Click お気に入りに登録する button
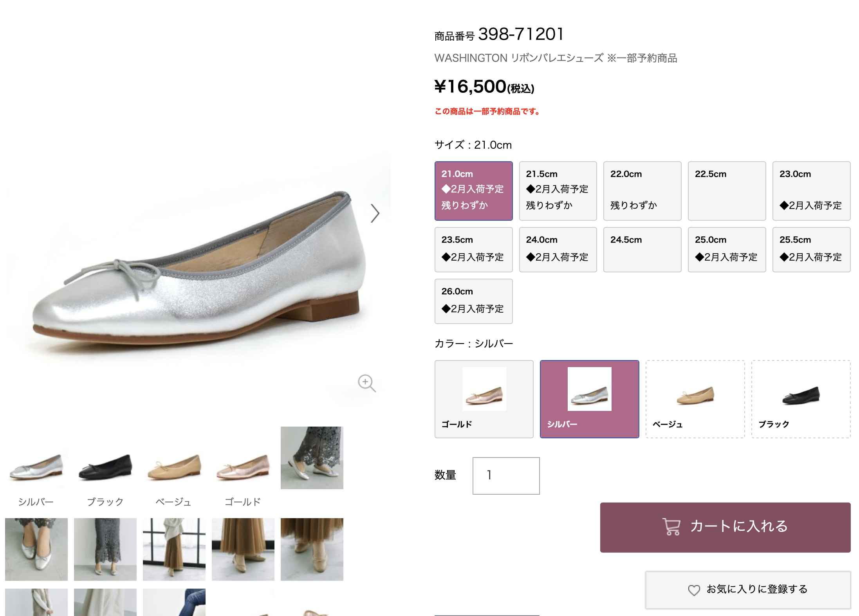The height and width of the screenshot is (616, 859). 748,589
